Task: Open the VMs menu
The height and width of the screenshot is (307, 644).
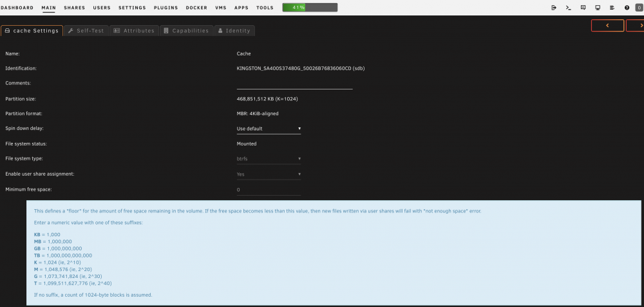Action: tap(220, 8)
